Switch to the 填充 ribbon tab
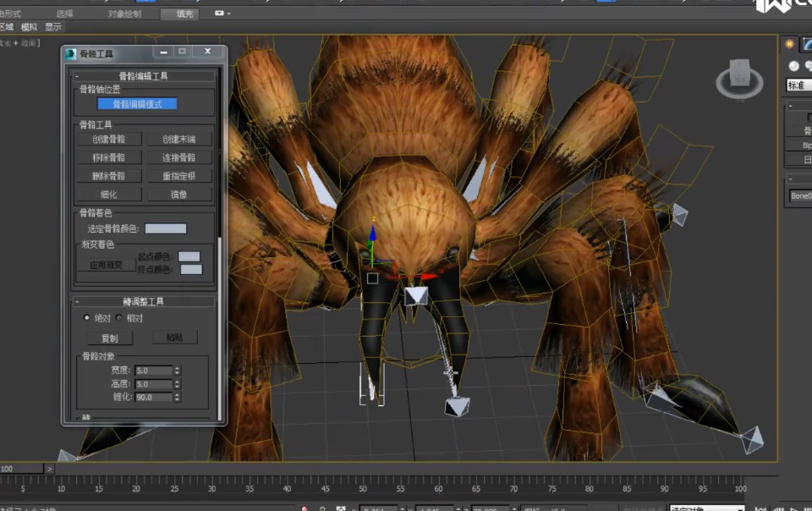 (x=184, y=14)
